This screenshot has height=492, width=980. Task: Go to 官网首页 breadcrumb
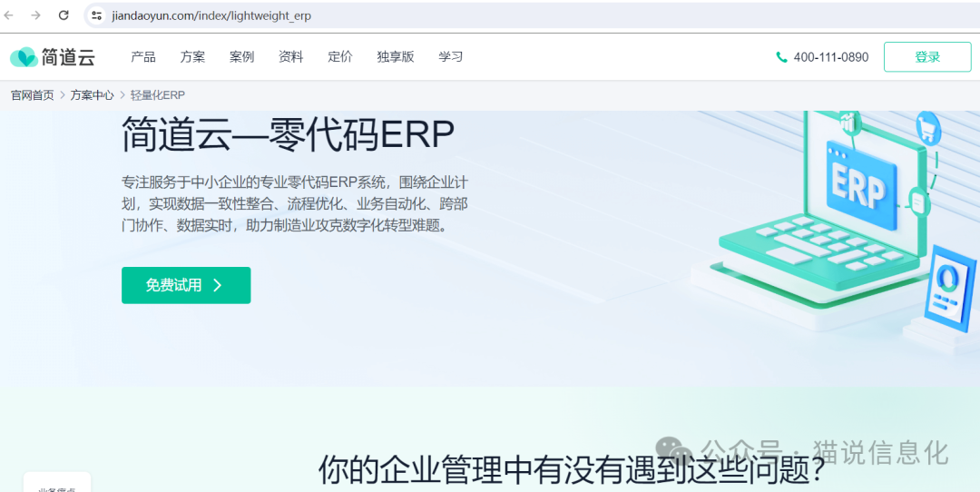pos(33,95)
